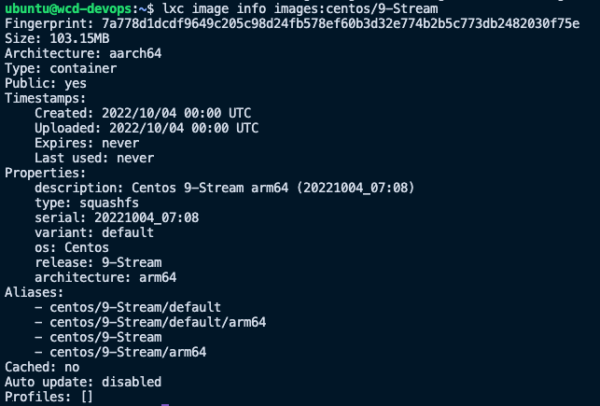
Task: Click the Auto update disabled line
Action: (x=83, y=382)
